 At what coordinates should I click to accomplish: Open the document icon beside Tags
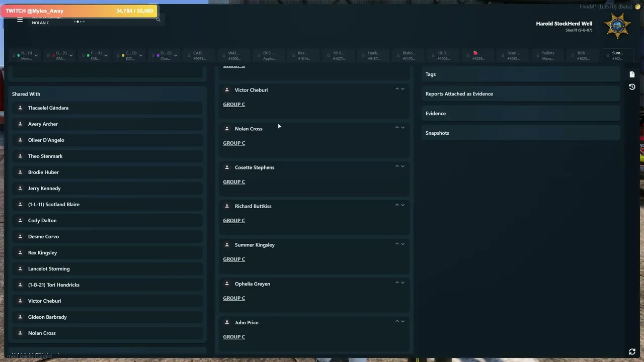point(632,74)
